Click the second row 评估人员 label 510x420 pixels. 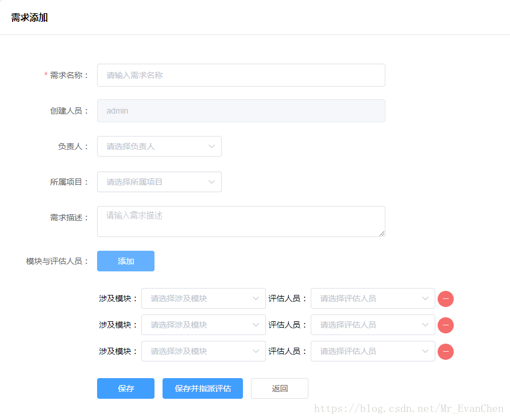click(x=288, y=325)
